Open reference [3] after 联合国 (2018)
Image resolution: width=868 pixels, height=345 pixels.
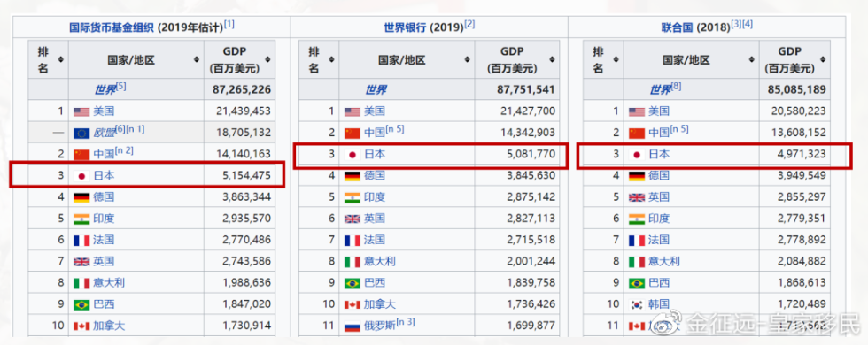point(736,25)
